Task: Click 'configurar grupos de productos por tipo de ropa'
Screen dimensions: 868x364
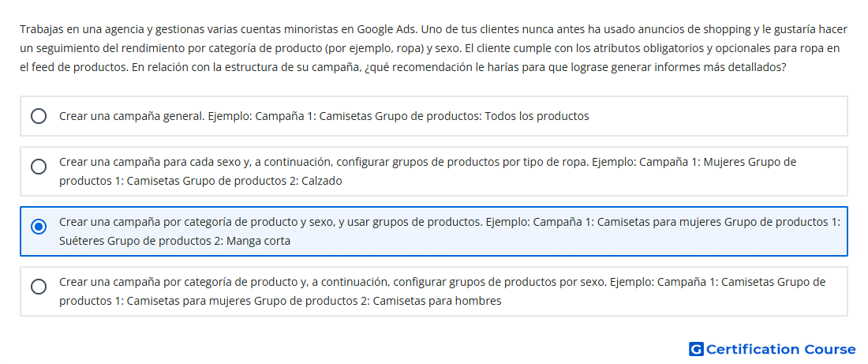Action: point(462,163)
